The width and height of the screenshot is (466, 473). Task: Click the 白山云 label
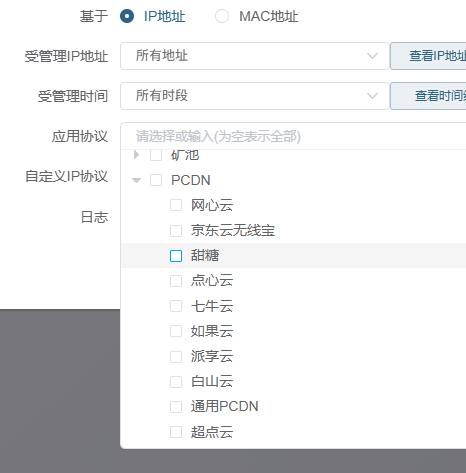coord(212,382)
